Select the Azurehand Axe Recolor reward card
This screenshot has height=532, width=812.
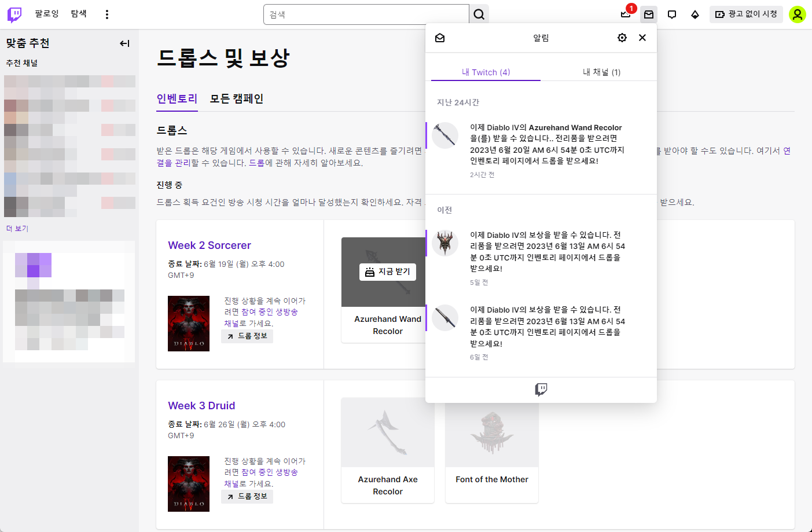pos(388,450)
